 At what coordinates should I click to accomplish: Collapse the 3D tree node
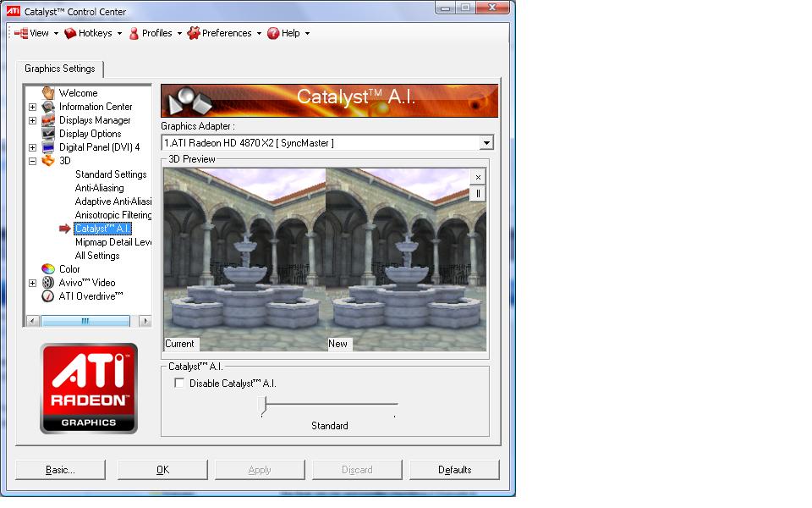(x=33, y=161)
